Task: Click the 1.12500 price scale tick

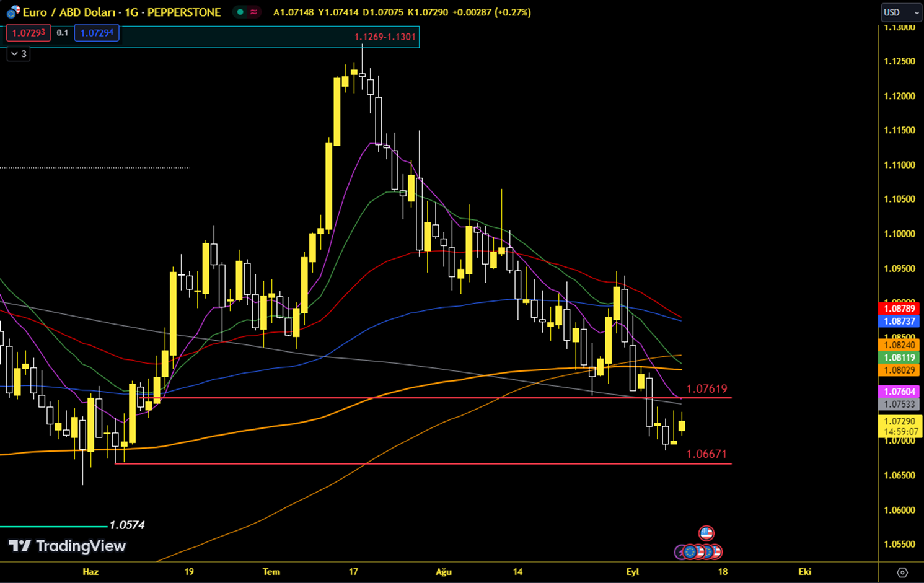Action: (900, 61)
